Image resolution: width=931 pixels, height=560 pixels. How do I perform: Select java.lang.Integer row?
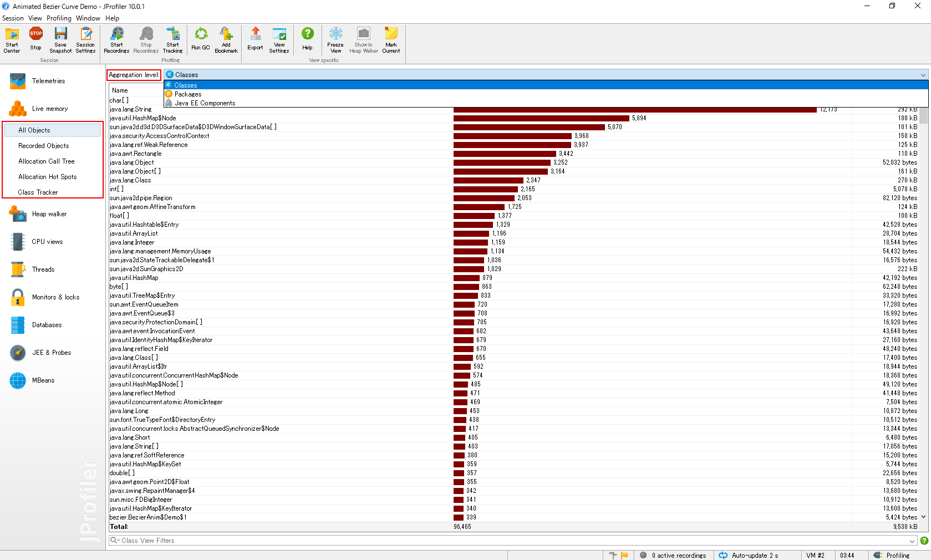(x=513, y=242)
